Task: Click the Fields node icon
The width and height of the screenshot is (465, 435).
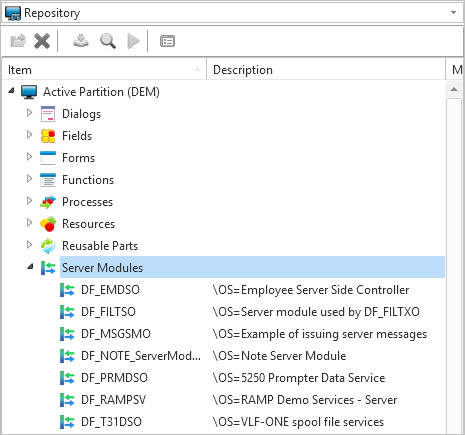Action: coord(48,136)
